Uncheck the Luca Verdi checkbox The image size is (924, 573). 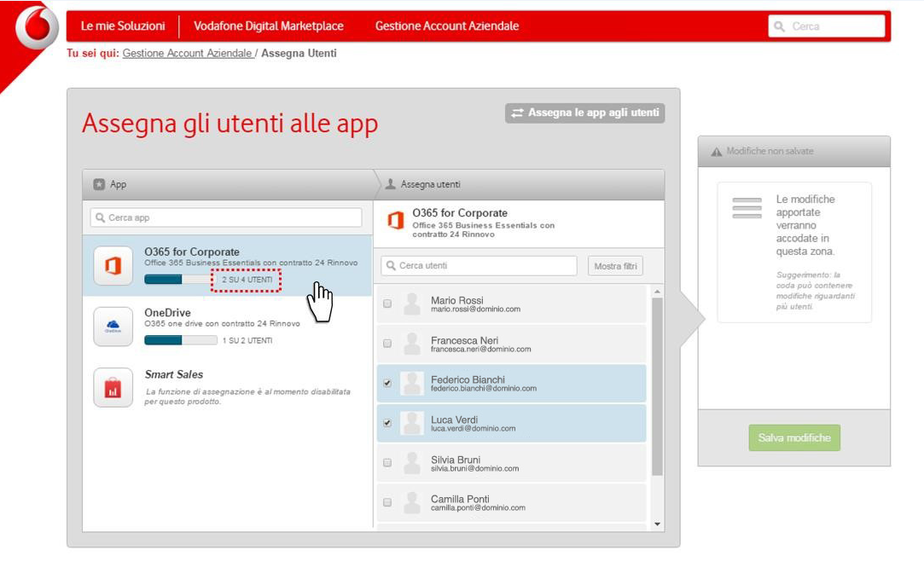(387, 423)
